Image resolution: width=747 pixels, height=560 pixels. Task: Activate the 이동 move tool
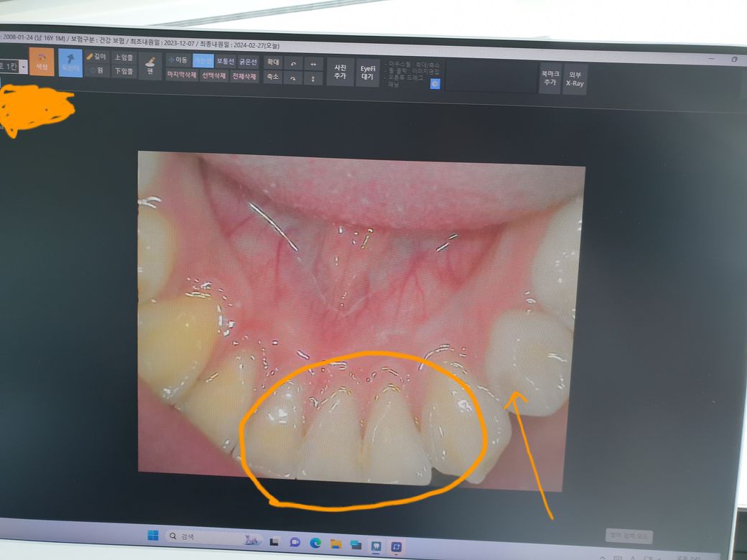point(178,60)
